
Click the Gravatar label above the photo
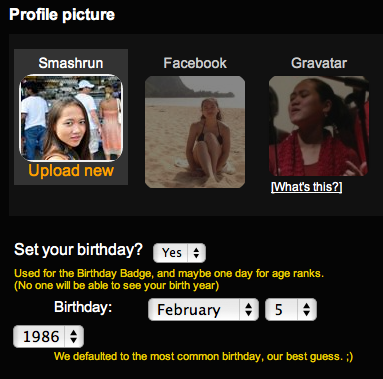tap(319, 63)
